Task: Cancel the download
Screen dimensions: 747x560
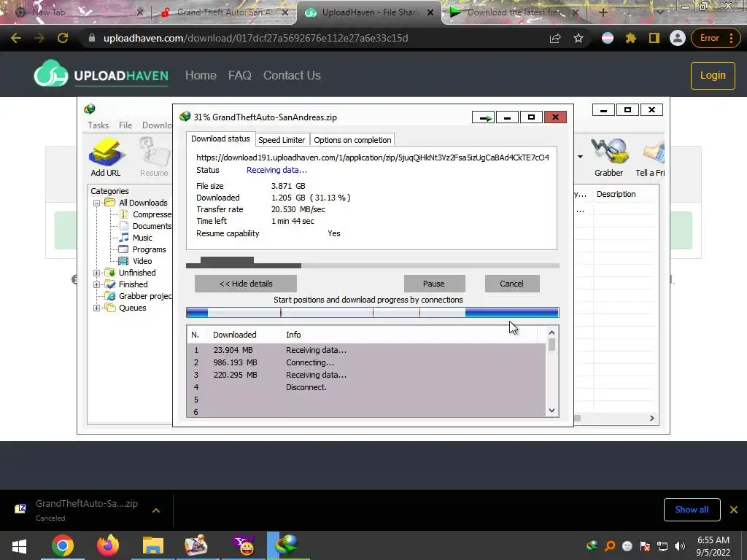Action: pos(511,284)
